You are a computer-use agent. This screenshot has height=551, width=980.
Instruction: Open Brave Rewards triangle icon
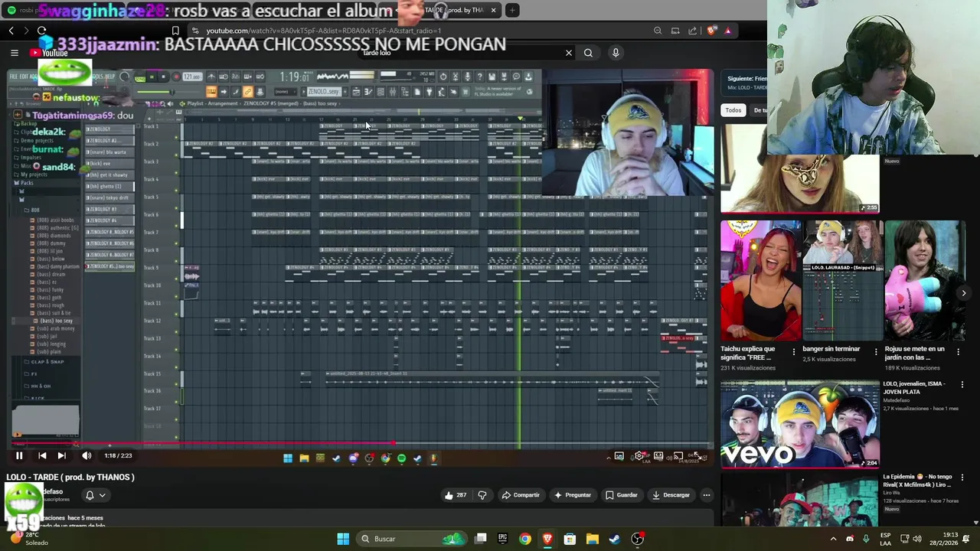pos(728,31)
